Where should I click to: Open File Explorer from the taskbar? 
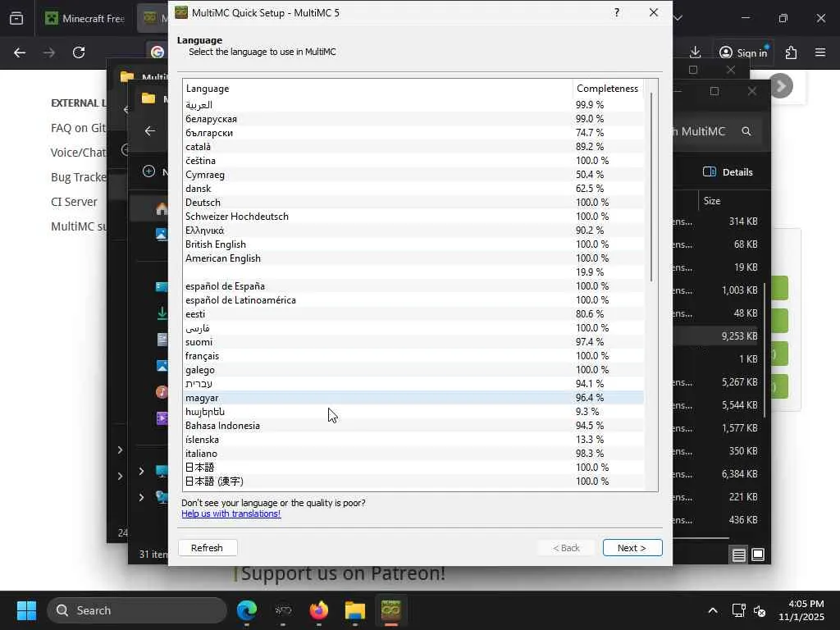point(354,610)
